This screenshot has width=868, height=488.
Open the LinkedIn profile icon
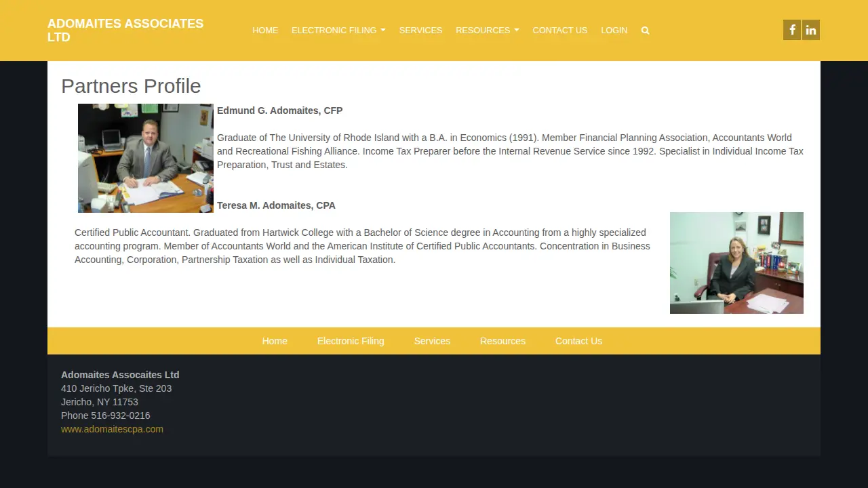(x=811, y=30)
